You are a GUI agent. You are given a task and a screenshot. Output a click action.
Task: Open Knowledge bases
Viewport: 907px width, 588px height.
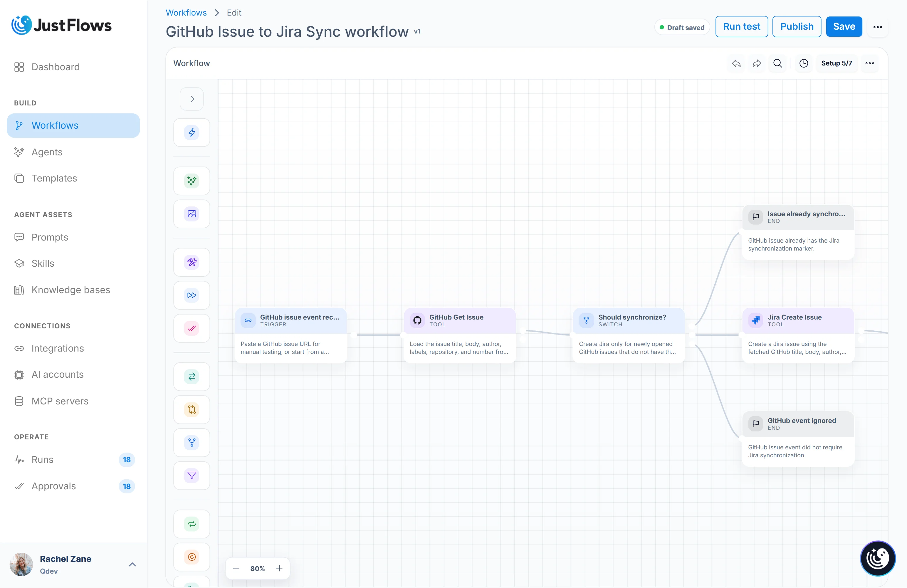tap(73, 290)
